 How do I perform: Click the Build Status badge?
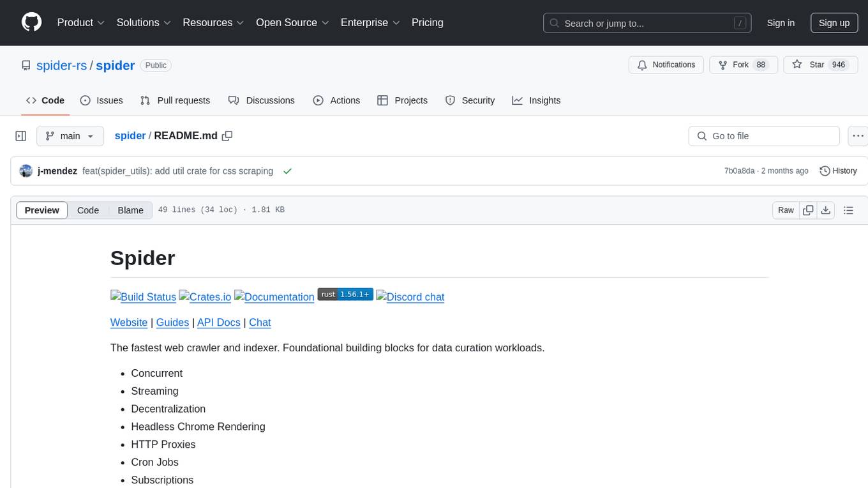(x=143, y=297)
